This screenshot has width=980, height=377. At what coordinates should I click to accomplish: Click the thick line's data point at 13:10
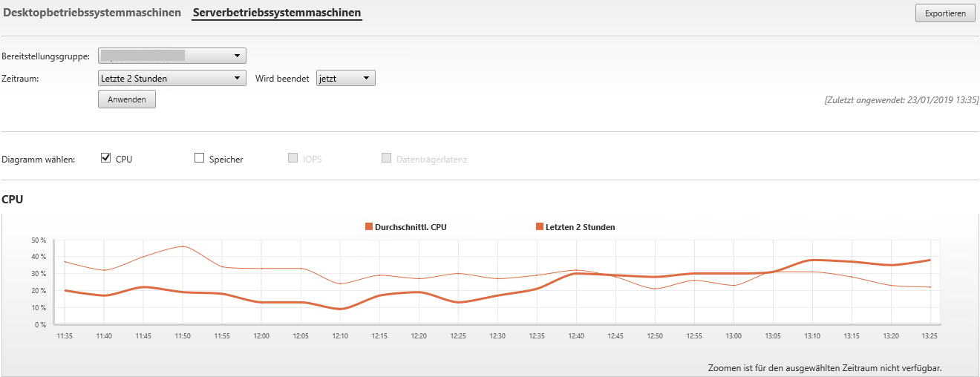coord(813,260)
